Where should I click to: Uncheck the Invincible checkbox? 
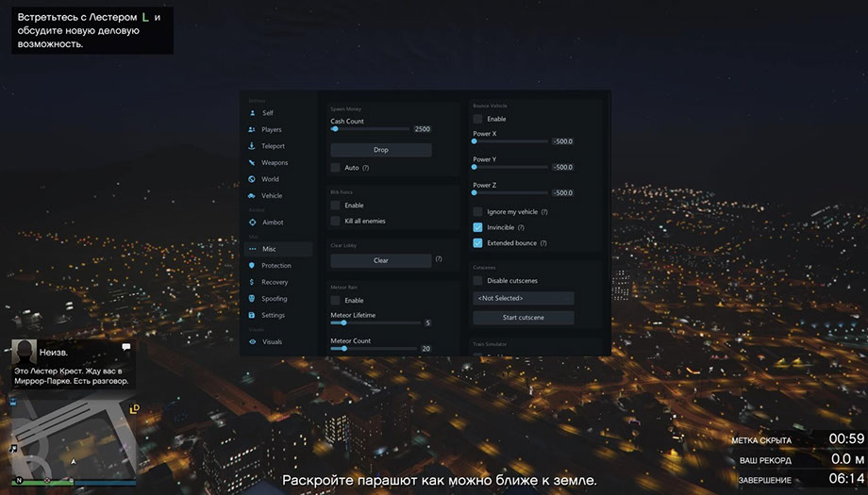(x=477, y=227)
